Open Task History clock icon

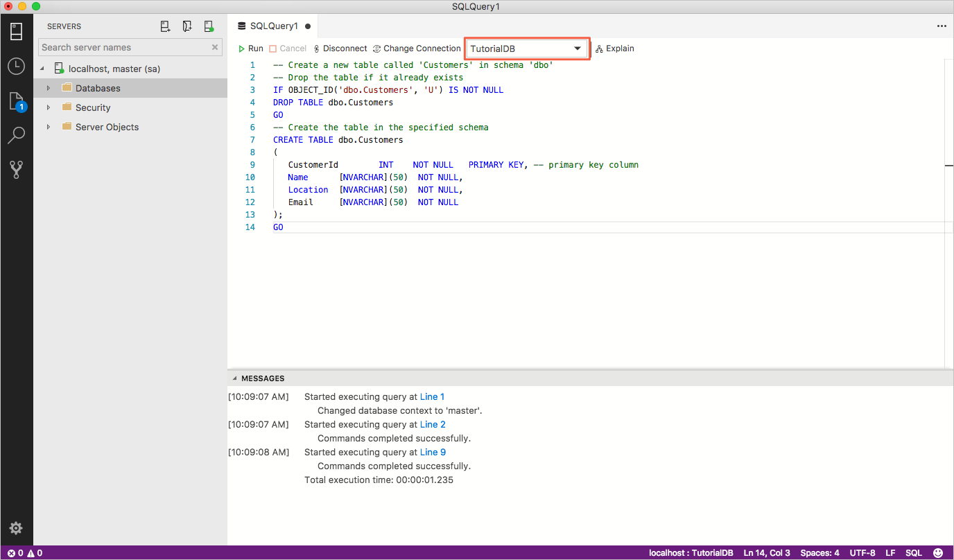pyautogui.click(x=17, y=67)
